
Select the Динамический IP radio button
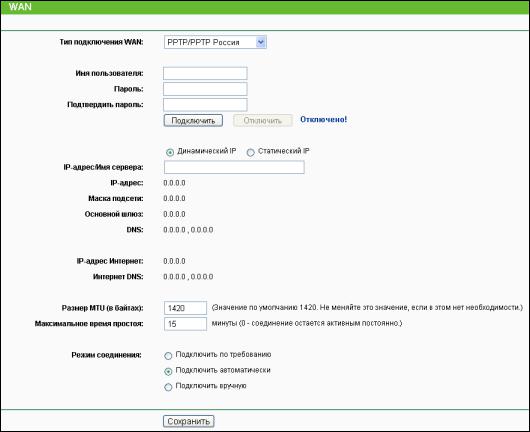[170, 152]
